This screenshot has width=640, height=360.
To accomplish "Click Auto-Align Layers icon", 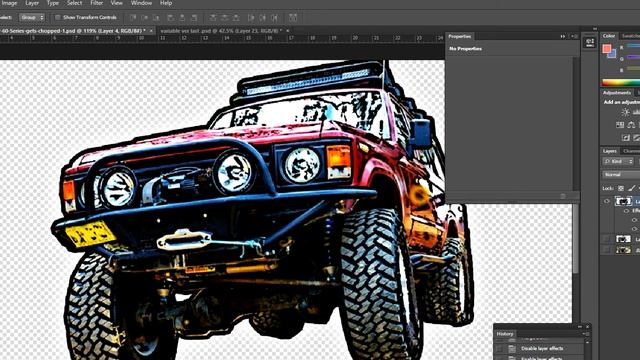I will click(x=293, y=18).
